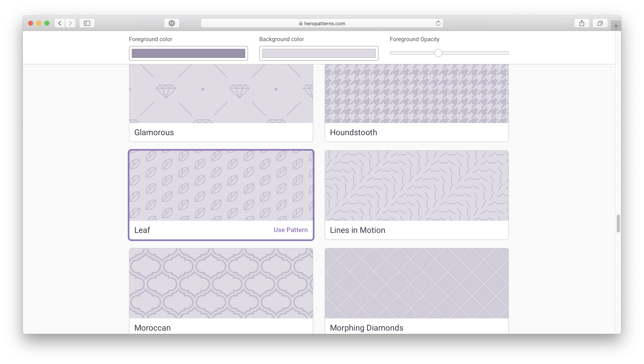Open the Share menu icon

coord(582,23)
